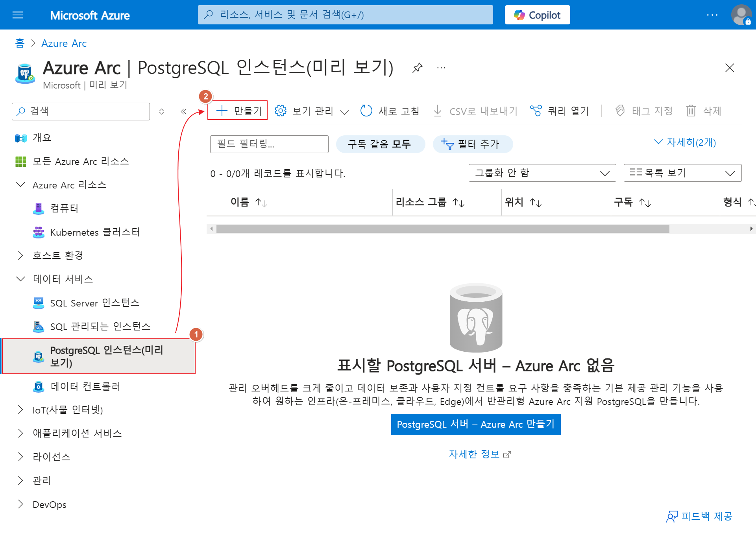Image resolution: width=756 pixels, height=539 pixels.
Task: Click the 필드 필터링 input field
Action: (269, 144)
